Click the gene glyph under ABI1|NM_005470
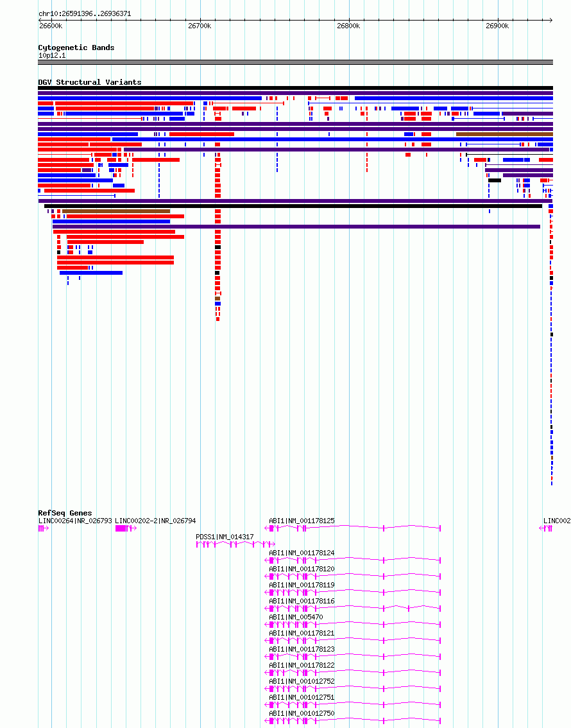 point(352,625)
